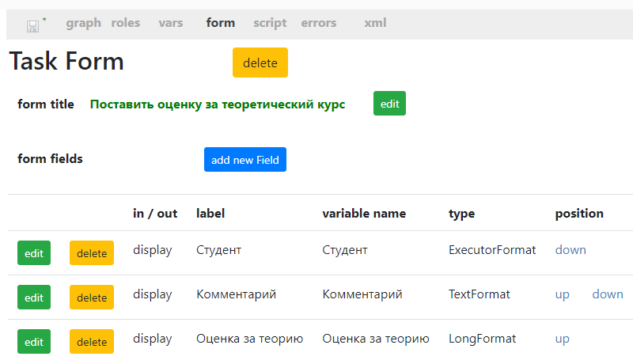
Task: Go to the vars tab
Action: (171, 23)
